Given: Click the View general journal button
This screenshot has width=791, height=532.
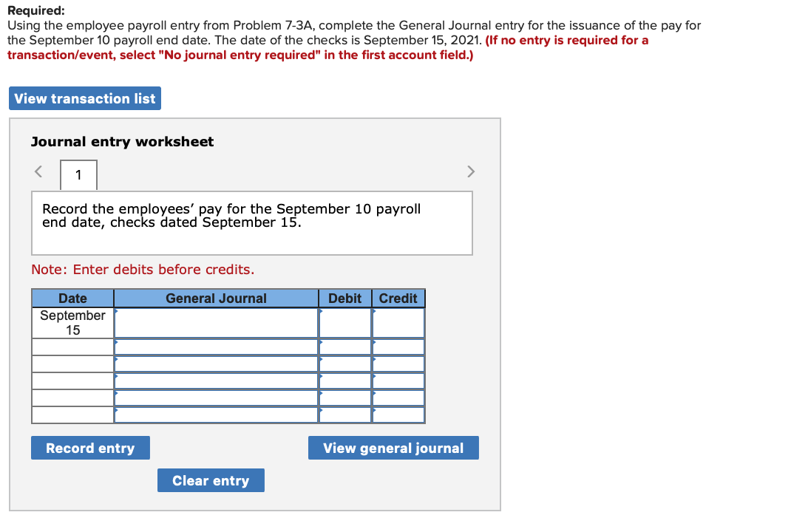Looking at the screenshot, I should coord(393,448).
